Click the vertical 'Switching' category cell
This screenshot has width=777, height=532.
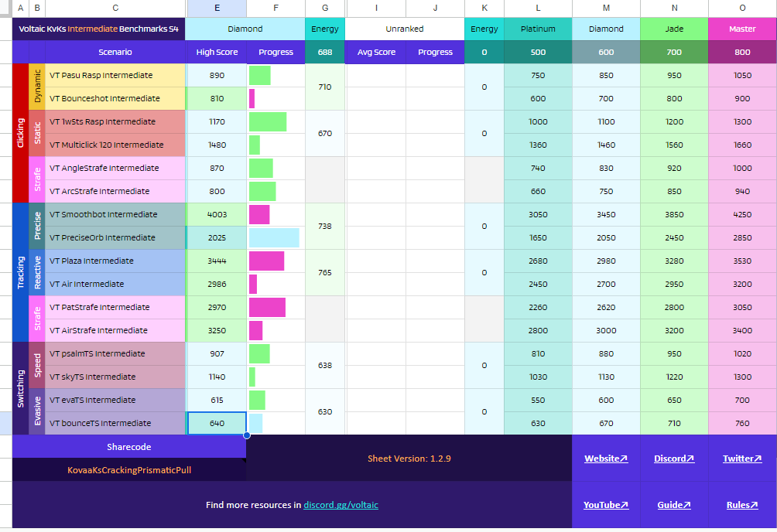coord(20,388)
